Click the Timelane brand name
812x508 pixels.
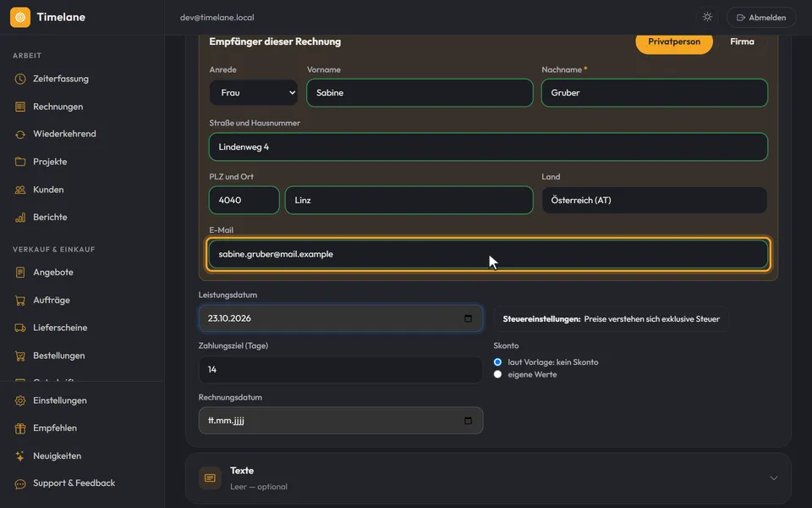[x=61, y=17]
